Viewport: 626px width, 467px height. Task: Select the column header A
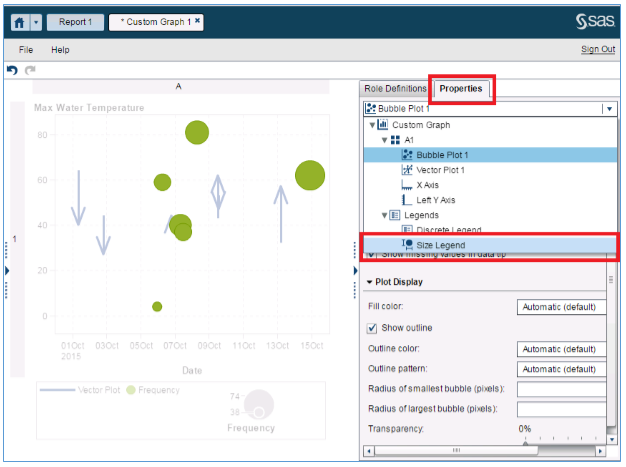pos(179,86)
